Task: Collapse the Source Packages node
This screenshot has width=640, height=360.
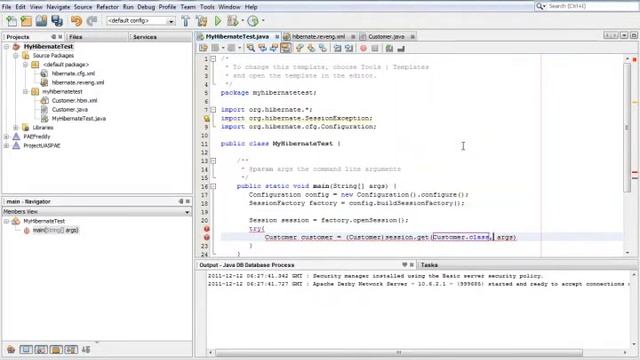Action: (16, 56)
